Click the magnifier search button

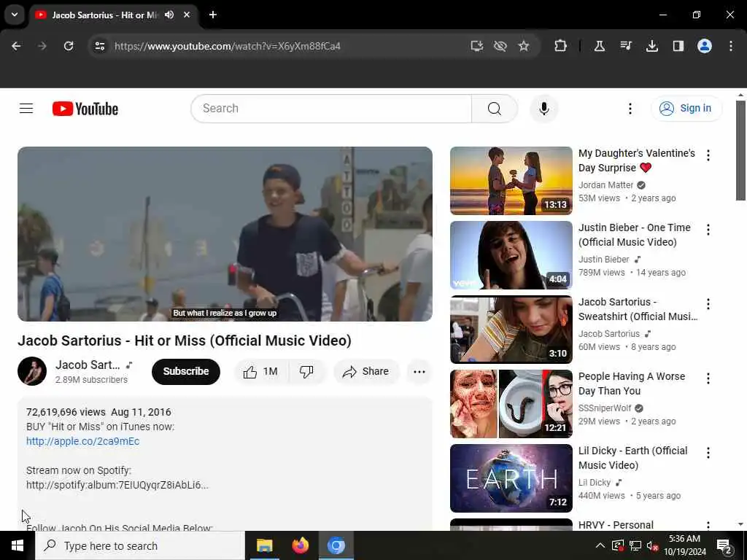click(x=494, y=109)
